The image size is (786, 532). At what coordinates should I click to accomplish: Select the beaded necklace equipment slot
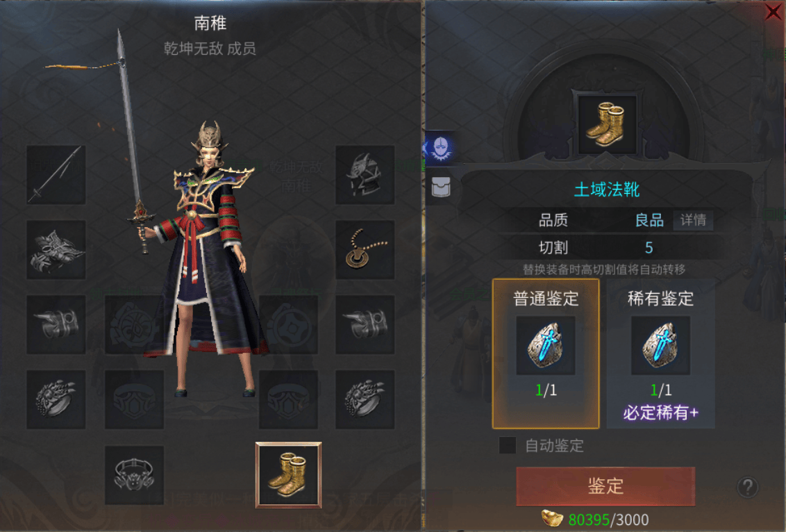(x=365, y=250)
